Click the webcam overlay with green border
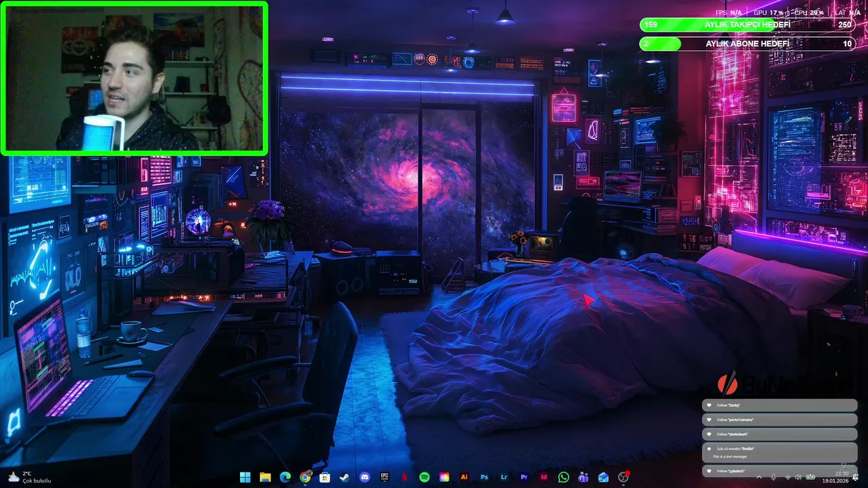 tap(134, 78)
